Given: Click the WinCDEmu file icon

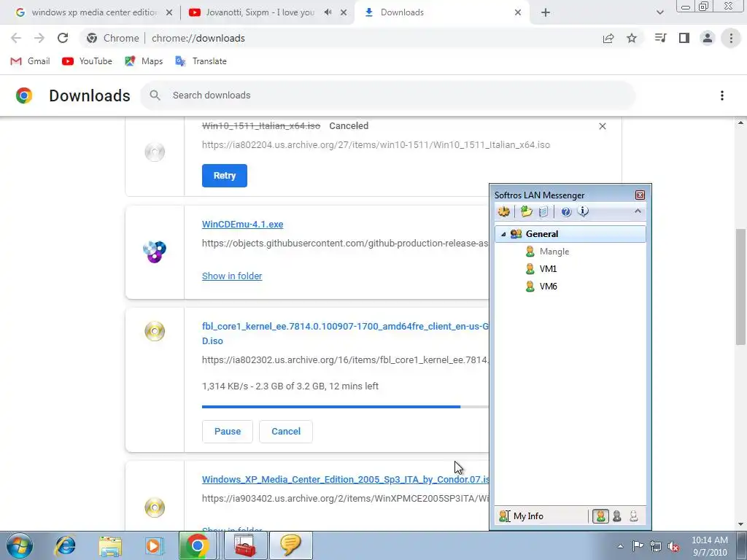Looking at the screenshot, I should click(155, 252).
